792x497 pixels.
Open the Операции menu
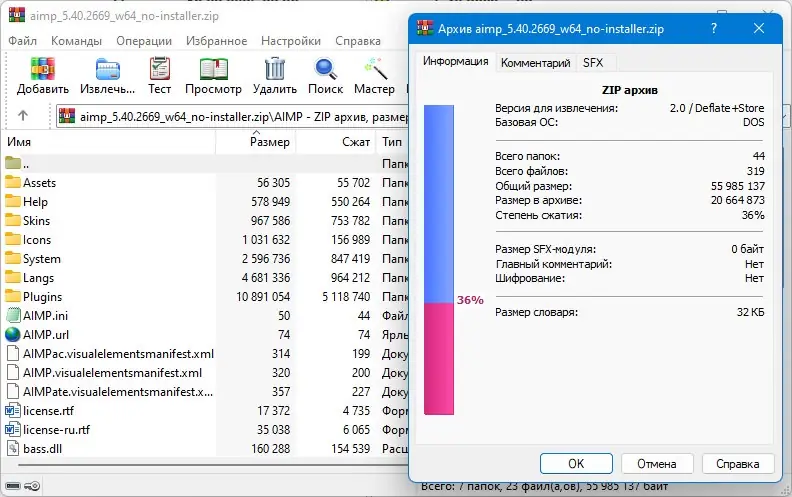pos(144,41)
